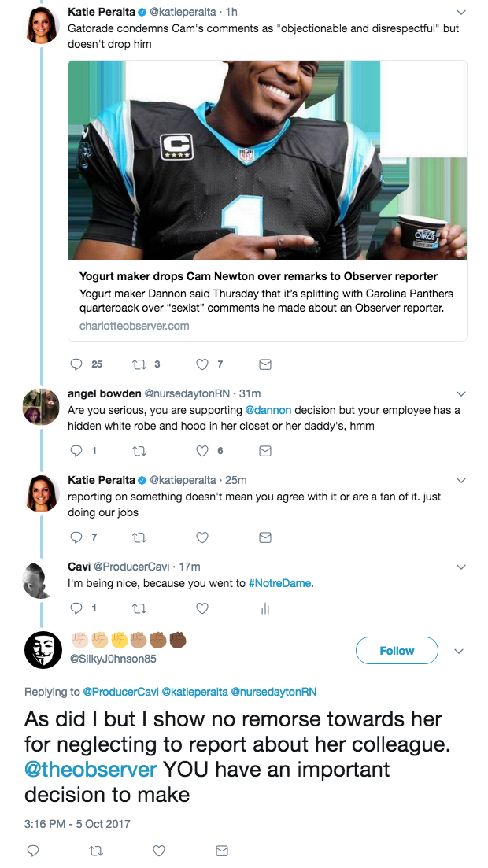Direct message the 3:16 PM tweet

pos(222,851)
